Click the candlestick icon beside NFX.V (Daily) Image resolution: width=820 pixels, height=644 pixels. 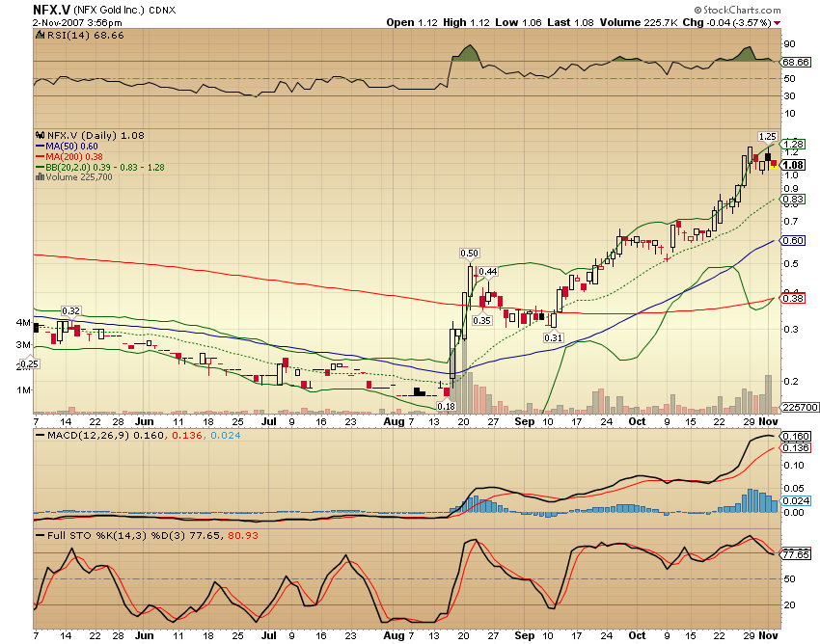pos(40,135)
